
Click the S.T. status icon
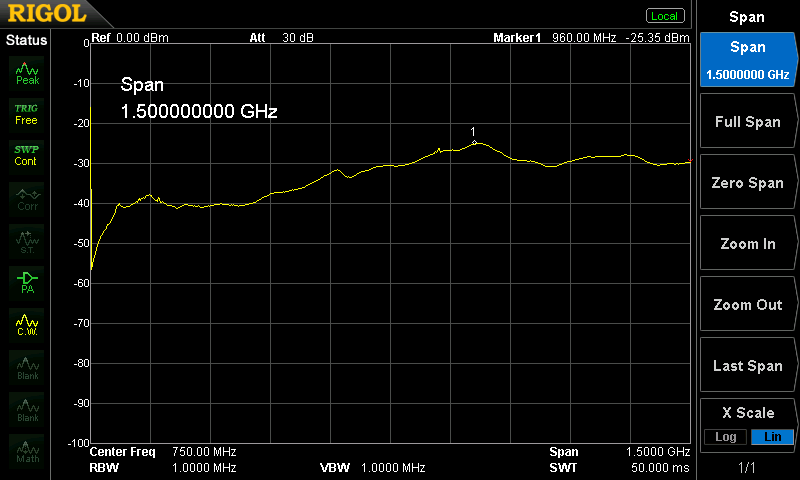[x=27, y=240]
